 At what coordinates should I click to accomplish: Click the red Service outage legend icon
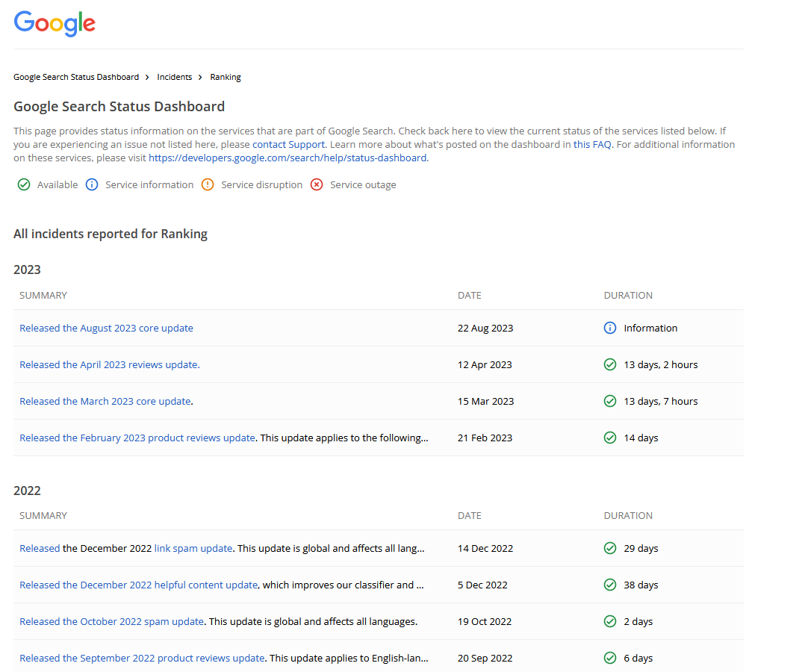click(x=317, y=185)
